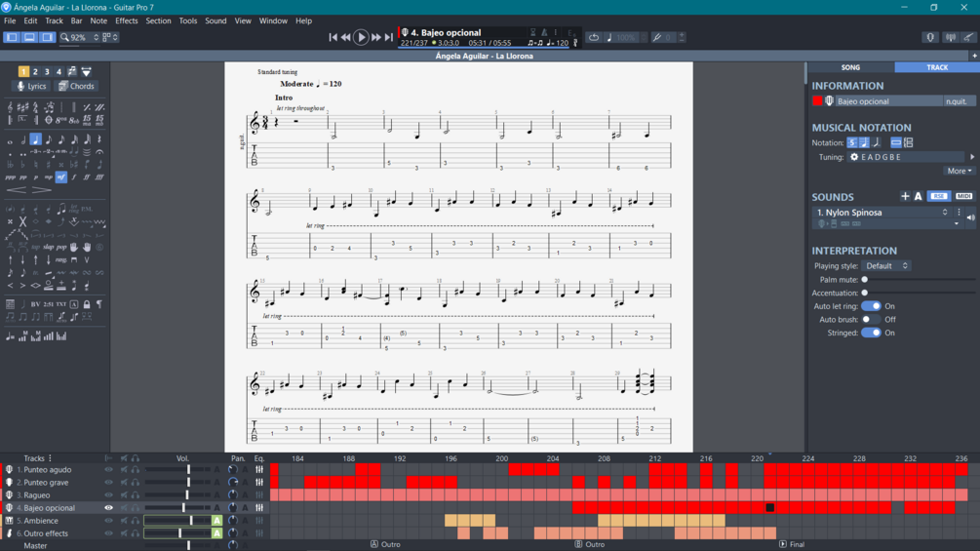Open the Playing style dropdown
Image resolution: width=980 pixels, height=551 pixels.
pos(886,266)
